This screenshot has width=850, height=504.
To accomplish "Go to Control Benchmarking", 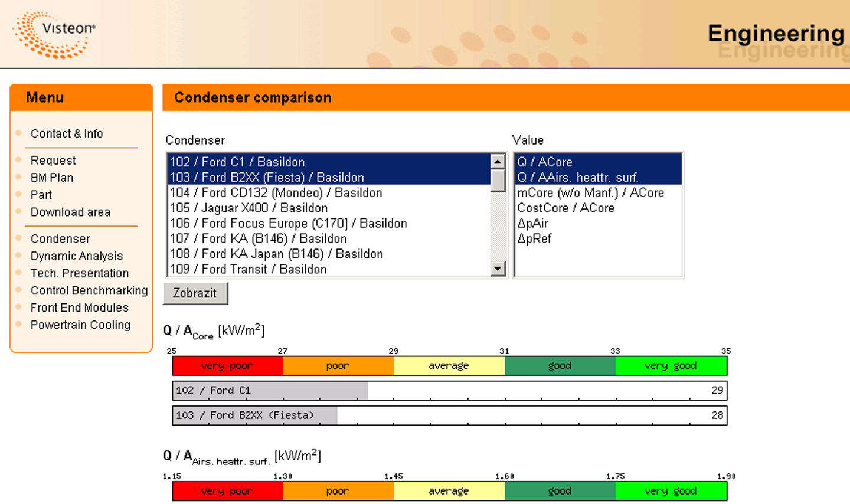I will 89,290.
